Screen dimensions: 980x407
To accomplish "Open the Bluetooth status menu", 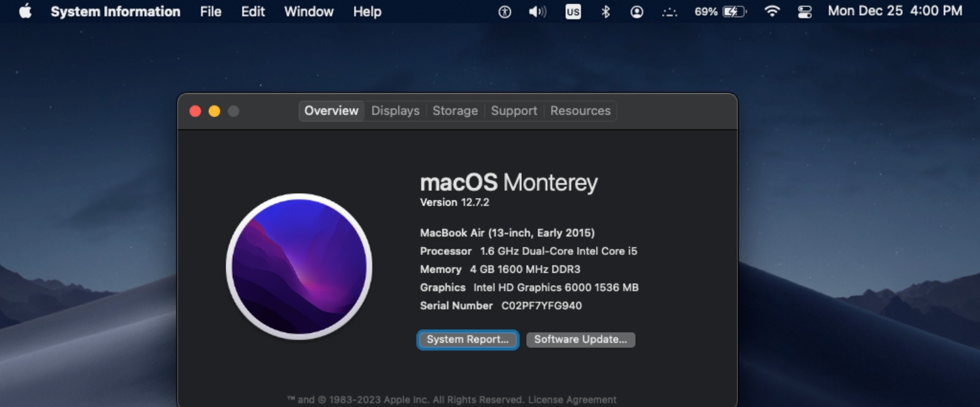I will click(x=605, y=12).
